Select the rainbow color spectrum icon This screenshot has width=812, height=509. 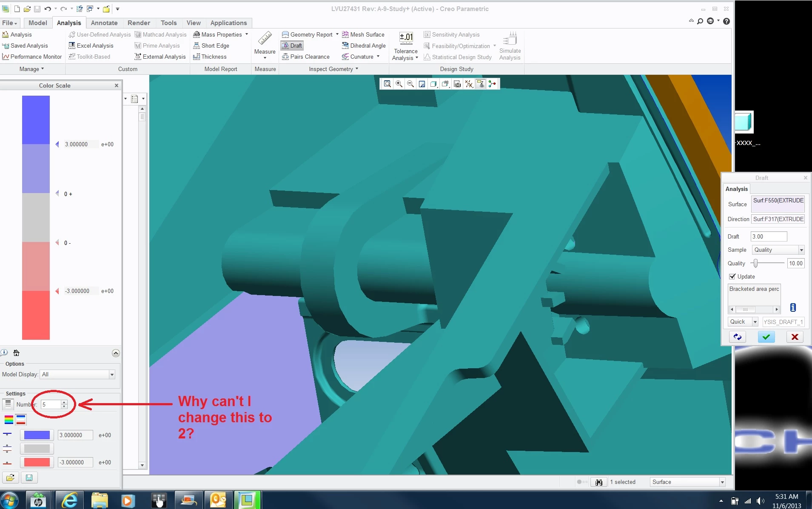tap(9, 420)
